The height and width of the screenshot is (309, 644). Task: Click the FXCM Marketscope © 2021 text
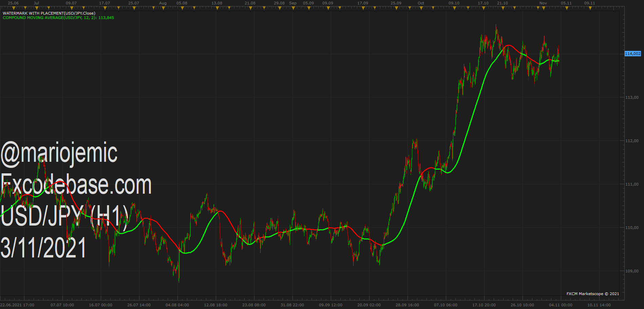click(x=593, y=294)
